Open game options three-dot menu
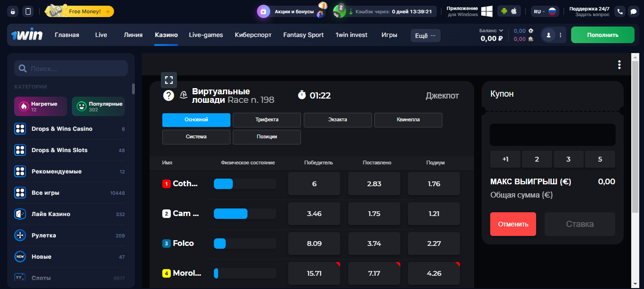Screen dimensions: 644x289 [619, 65]
